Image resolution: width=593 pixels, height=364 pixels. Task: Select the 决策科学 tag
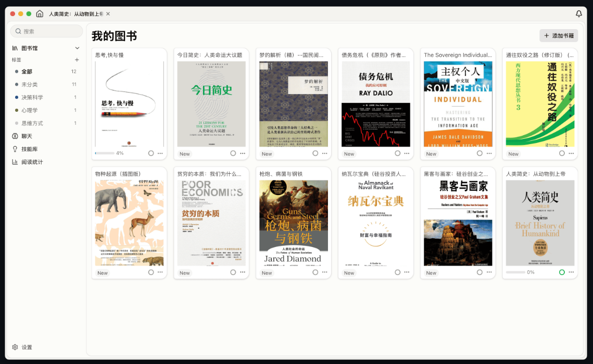click(x=32, y=98)
